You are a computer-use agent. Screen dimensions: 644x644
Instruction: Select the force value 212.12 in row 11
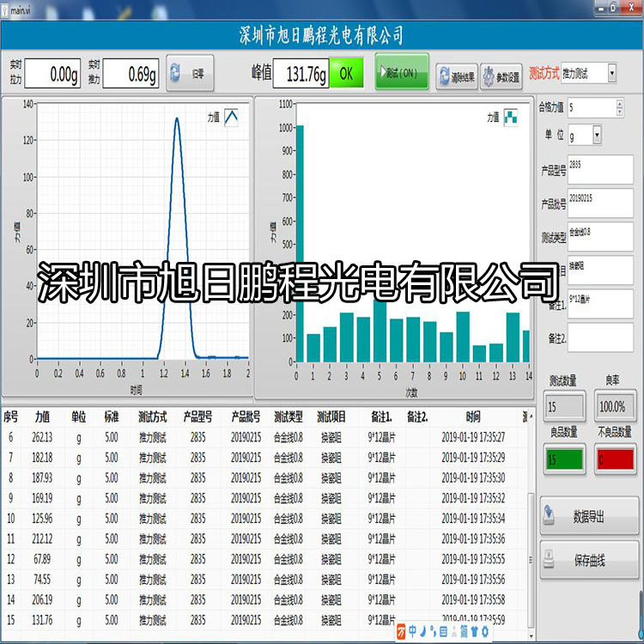pyautogui.click(x=42, y=539)
